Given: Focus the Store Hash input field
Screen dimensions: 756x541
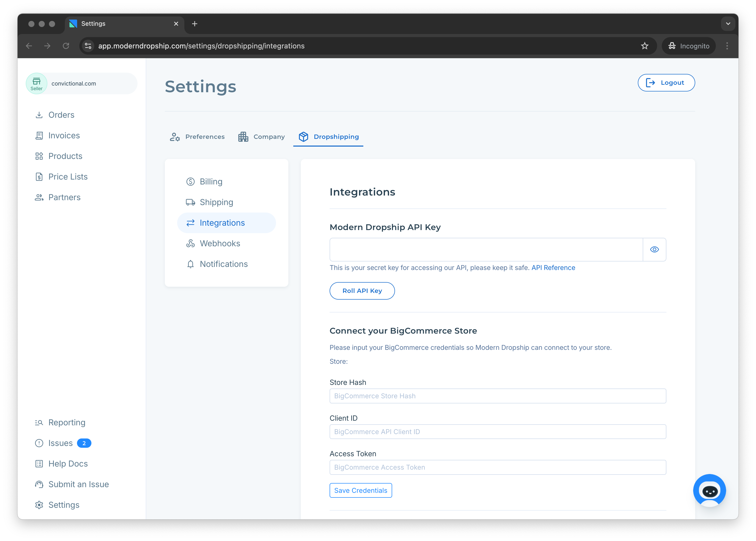Looking at the screenshot, I should [497, 396].
